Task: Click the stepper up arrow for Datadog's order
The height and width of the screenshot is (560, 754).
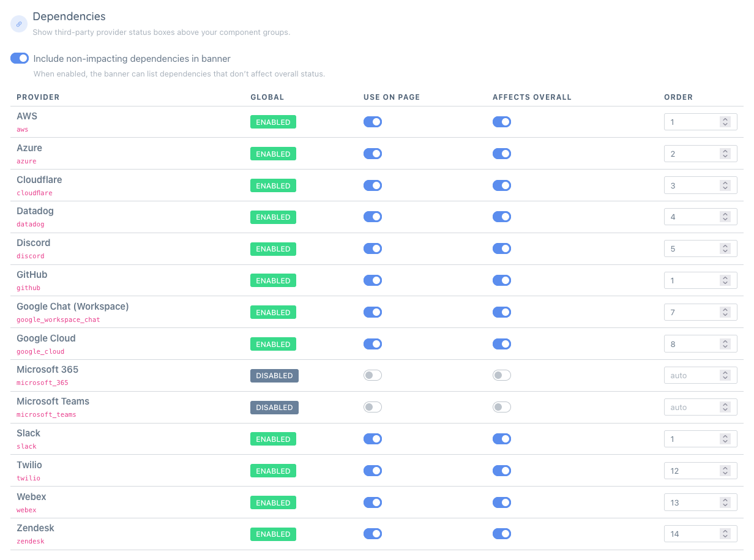Action: 725,214
